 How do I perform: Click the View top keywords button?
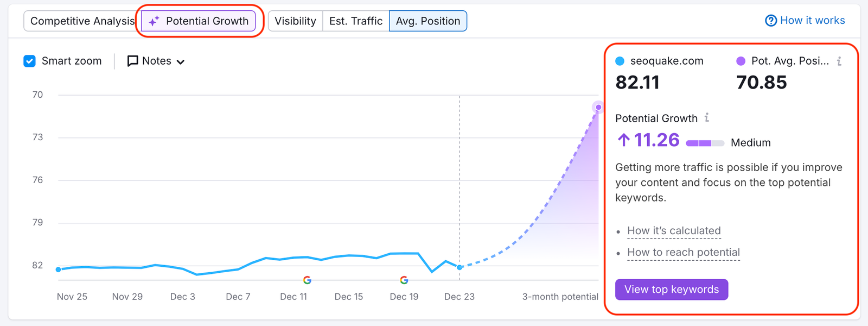672,289
